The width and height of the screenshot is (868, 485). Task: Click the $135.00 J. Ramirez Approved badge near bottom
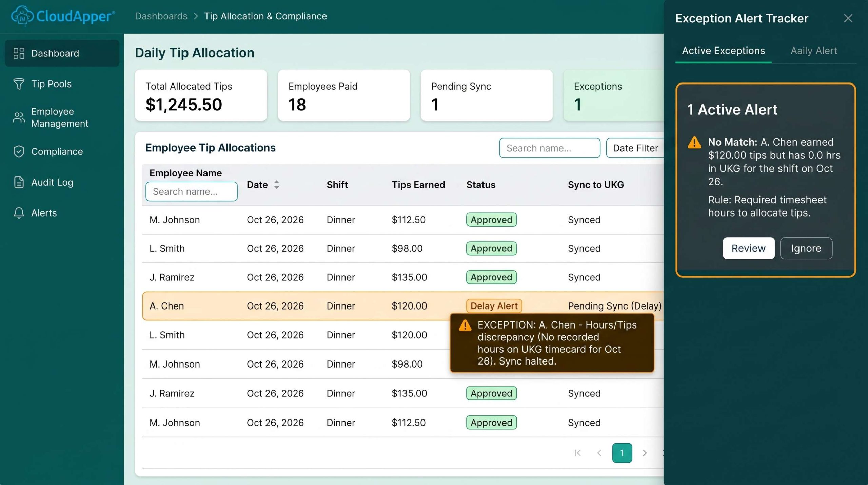point(491,393)
